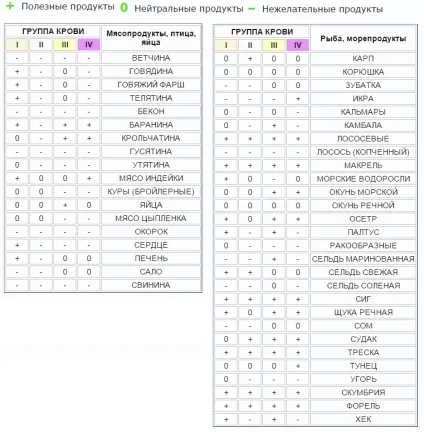Click the green plus legend icon
Screen dimensions: 424x432
coord(10,6)
